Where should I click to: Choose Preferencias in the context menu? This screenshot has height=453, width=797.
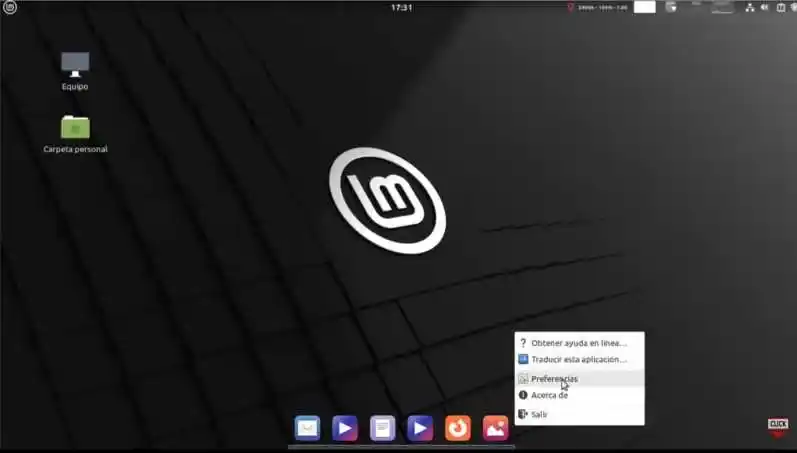tap(579, 379)
